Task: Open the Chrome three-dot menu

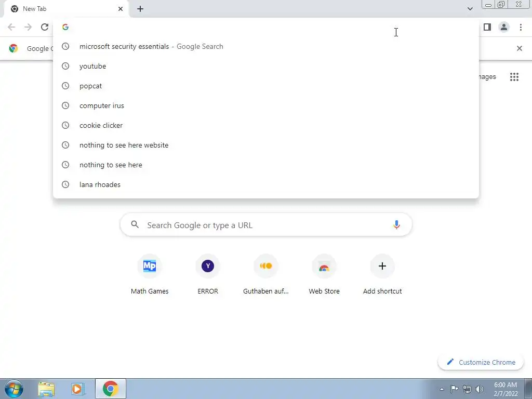Action: pos(521,27)
